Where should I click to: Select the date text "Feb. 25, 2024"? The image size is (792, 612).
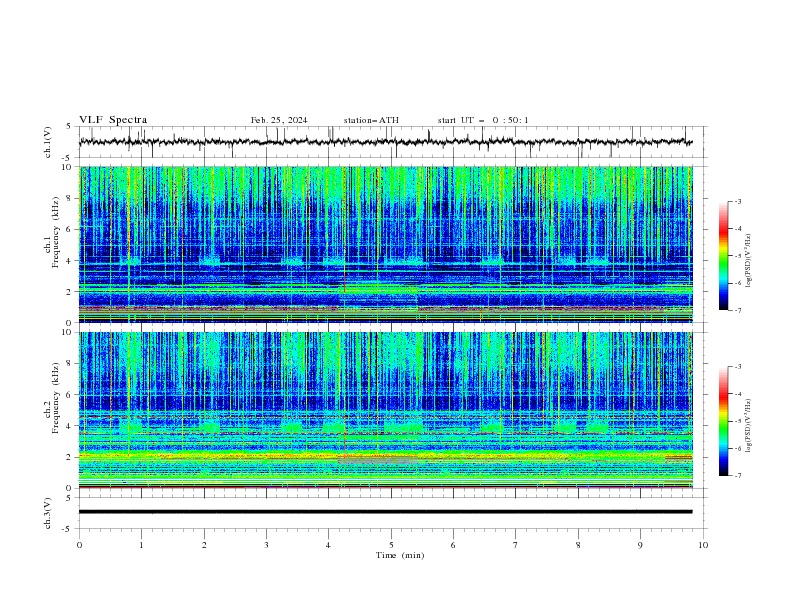[x=279, y=120]
